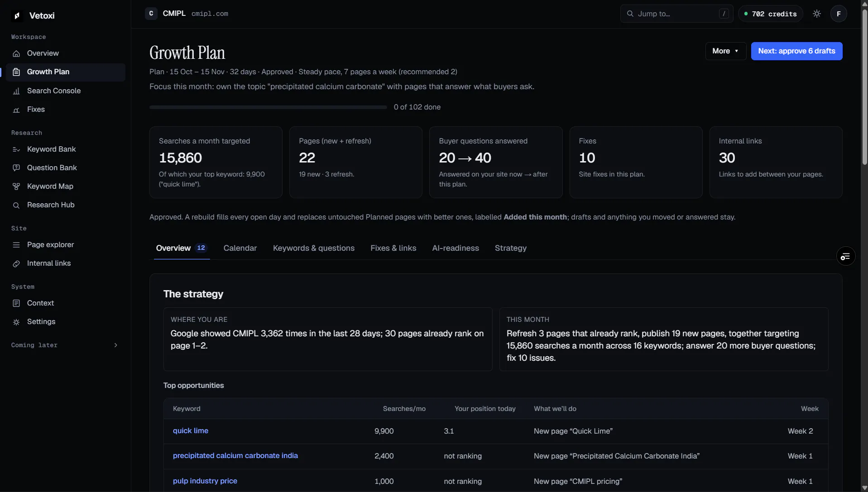Click the Buyer questions answered 20 → 40 card

(495, 162)
